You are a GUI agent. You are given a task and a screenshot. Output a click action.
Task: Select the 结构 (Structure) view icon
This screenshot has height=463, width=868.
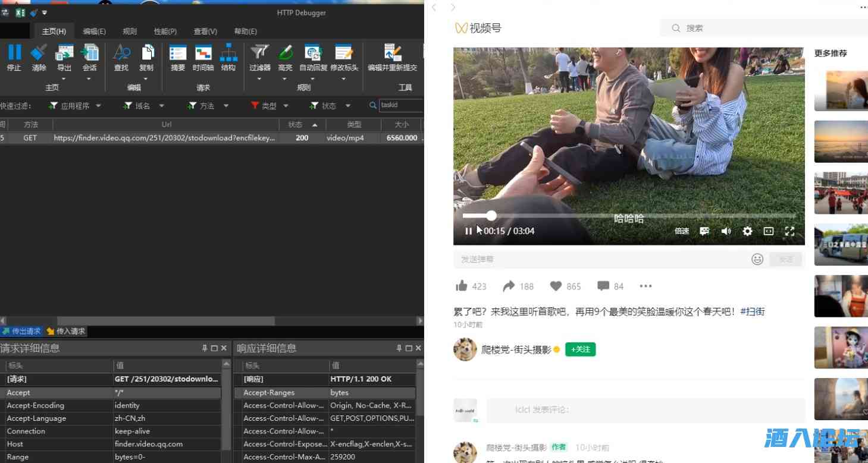point(228,58)
